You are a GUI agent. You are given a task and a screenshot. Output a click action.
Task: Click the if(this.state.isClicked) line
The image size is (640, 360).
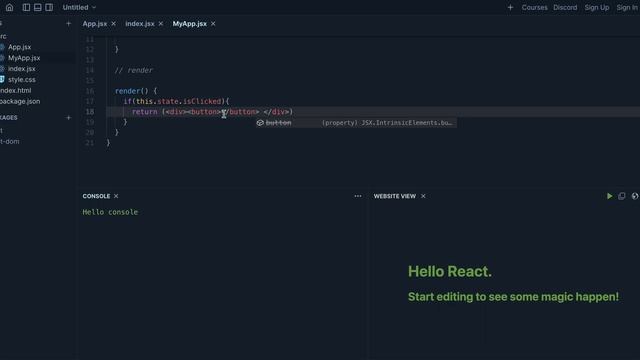pos(176,101)
